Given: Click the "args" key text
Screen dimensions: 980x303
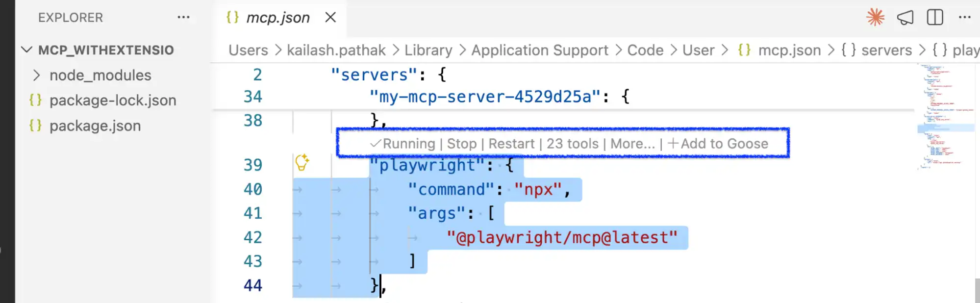Looking at the screenshot, I should 437,213.
